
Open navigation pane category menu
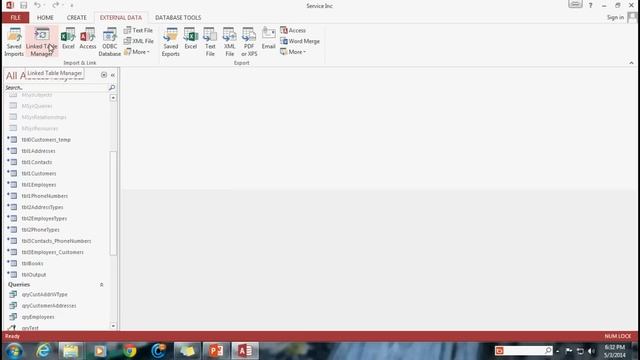point(104,75)
